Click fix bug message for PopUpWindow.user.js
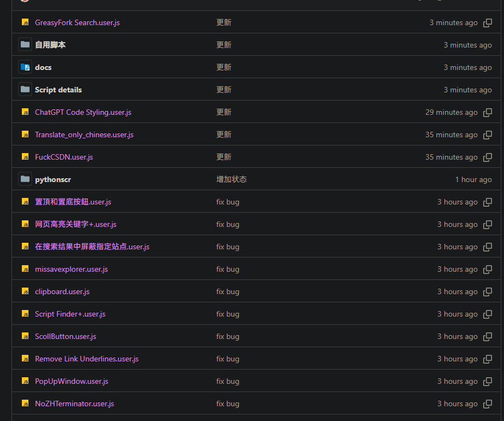Viewport: 504px width, 421px height. click(227, 382)
